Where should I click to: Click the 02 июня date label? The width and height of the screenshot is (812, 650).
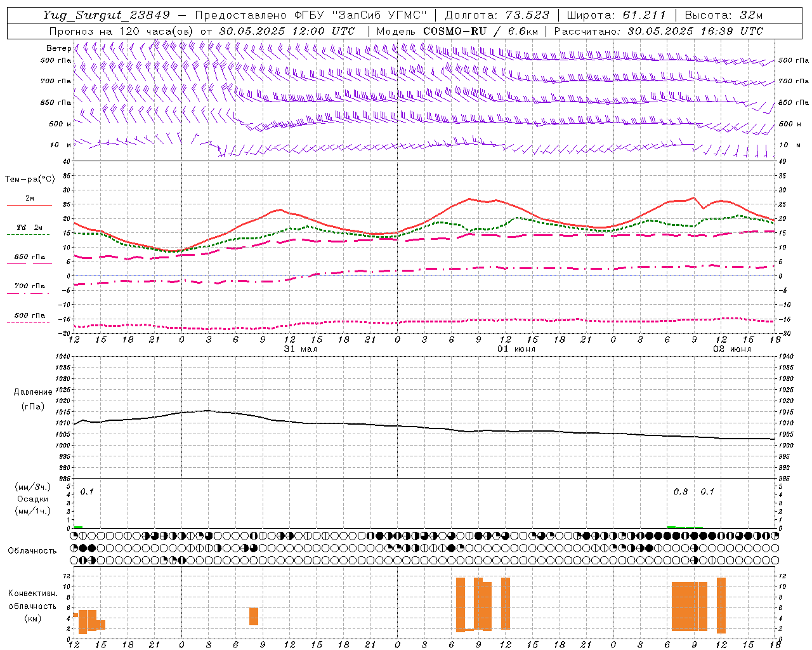click(732, 349)
